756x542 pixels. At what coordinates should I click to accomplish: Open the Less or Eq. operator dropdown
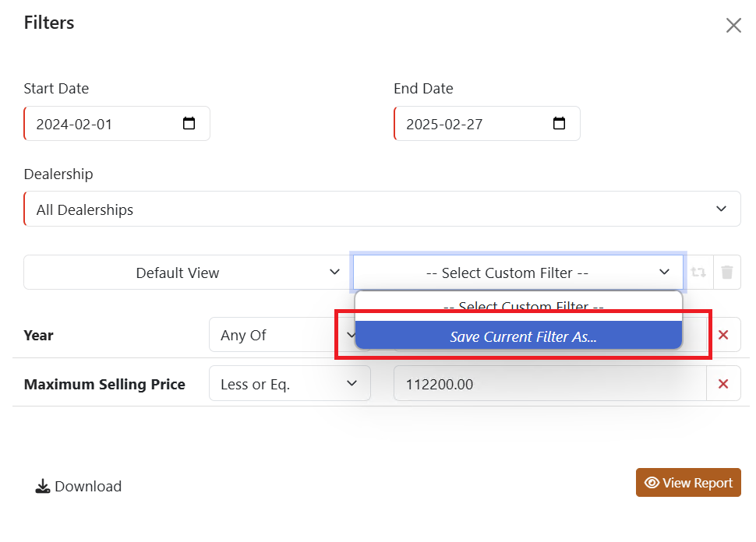[289, 384]
